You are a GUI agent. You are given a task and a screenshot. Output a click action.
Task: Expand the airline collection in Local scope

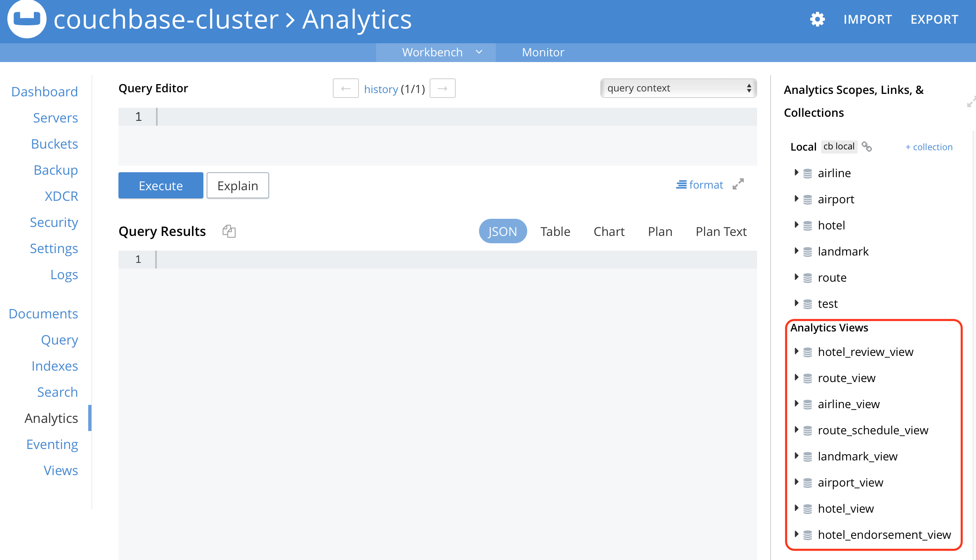click(796, 173)
